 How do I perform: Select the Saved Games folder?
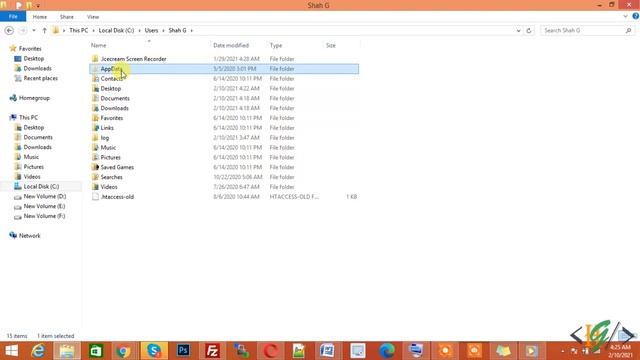[117, 167]
